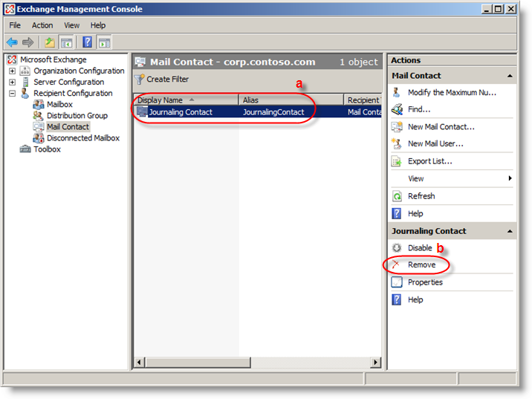Click the Create Filter funnel icon
The width and height of the screenshot is (532, 399).
[x=139, y=80]
